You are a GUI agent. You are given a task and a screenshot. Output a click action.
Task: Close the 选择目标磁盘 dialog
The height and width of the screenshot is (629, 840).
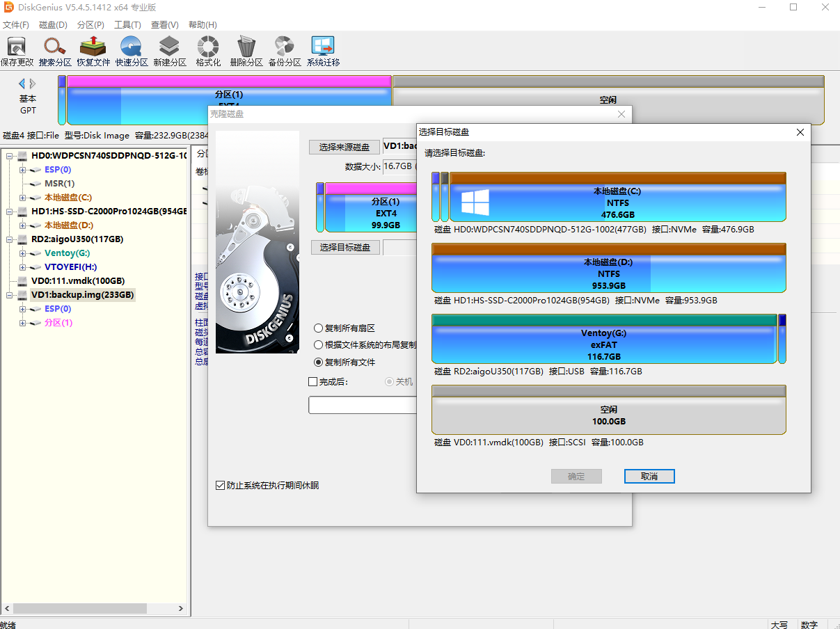(x=800, y=132)
